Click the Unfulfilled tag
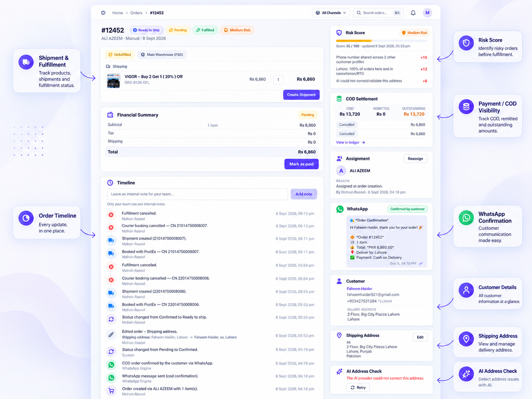The image size is (532, 399). pyautogui.click(x=120, y=55)
